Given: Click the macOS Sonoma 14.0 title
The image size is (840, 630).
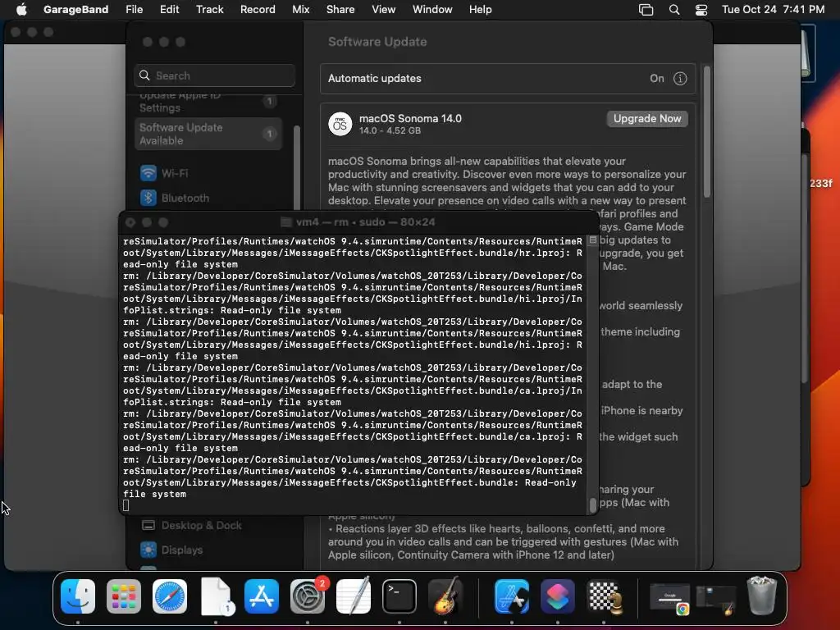Looking at the screenshot, I should (x=410, y=118).
